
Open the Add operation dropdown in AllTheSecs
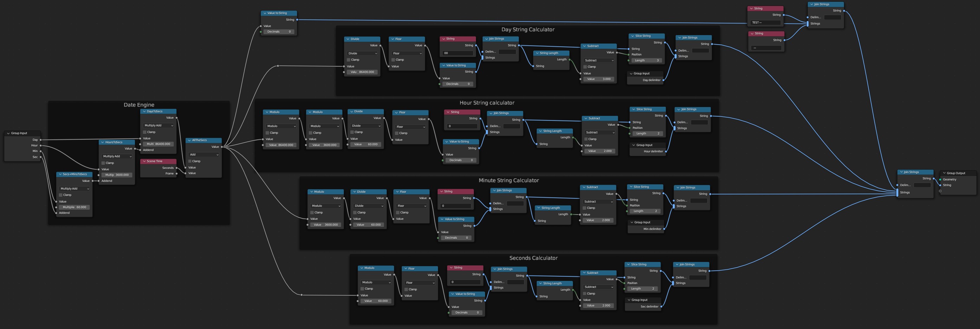point(204,154)
